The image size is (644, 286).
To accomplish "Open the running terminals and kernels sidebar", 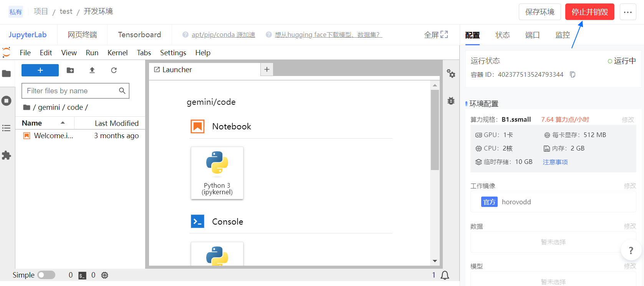I will [x=7, y=101].
